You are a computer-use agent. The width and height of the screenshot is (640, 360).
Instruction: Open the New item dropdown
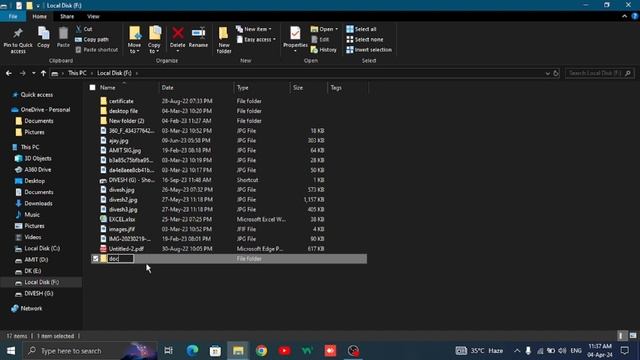[x=253, y=29]
